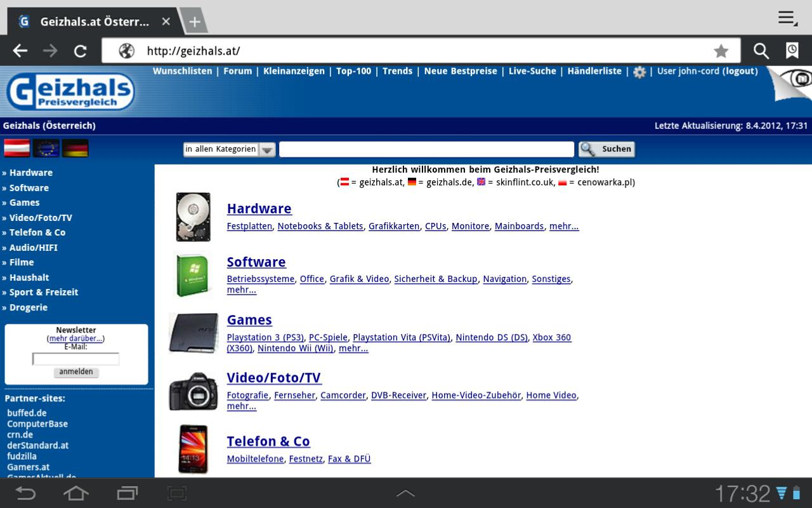Select Drogerie in left sidebar
Viewport: 812px width, 508px height.
29,307
